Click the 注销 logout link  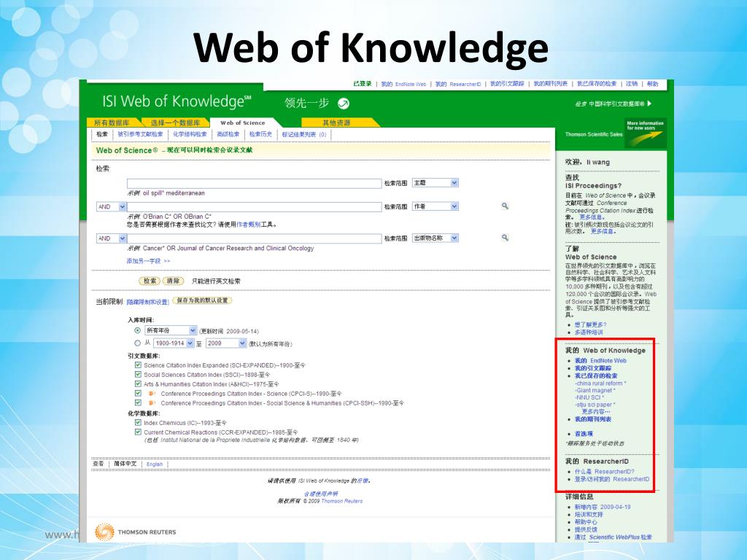point(632,84)
